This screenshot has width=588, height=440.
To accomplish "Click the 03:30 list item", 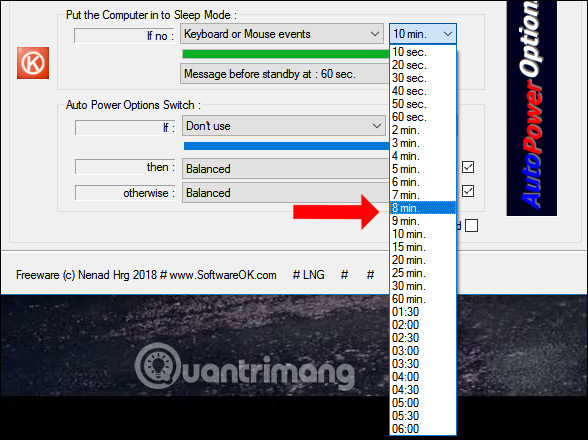I will tap(423, 364).
